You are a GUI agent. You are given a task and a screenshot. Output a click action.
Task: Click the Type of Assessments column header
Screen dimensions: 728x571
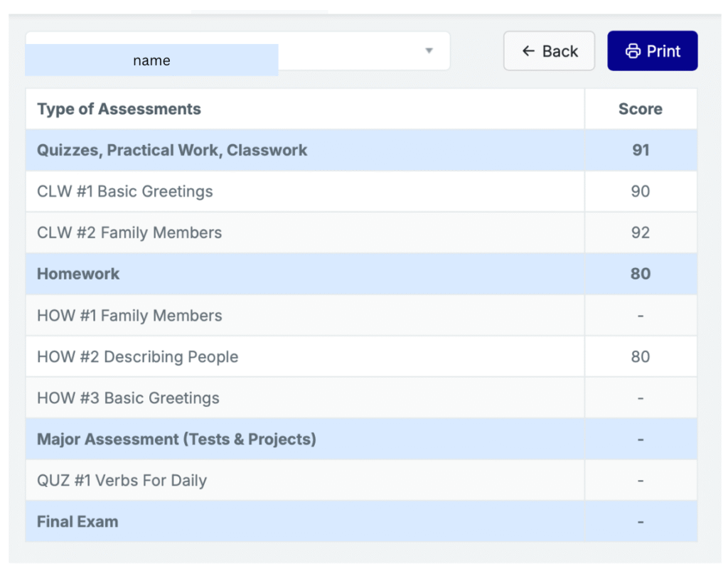(x=119, y=109)
